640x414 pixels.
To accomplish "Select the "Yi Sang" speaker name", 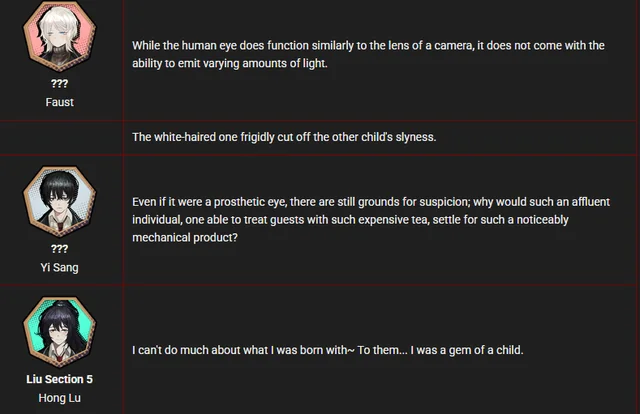I will 59,267.
